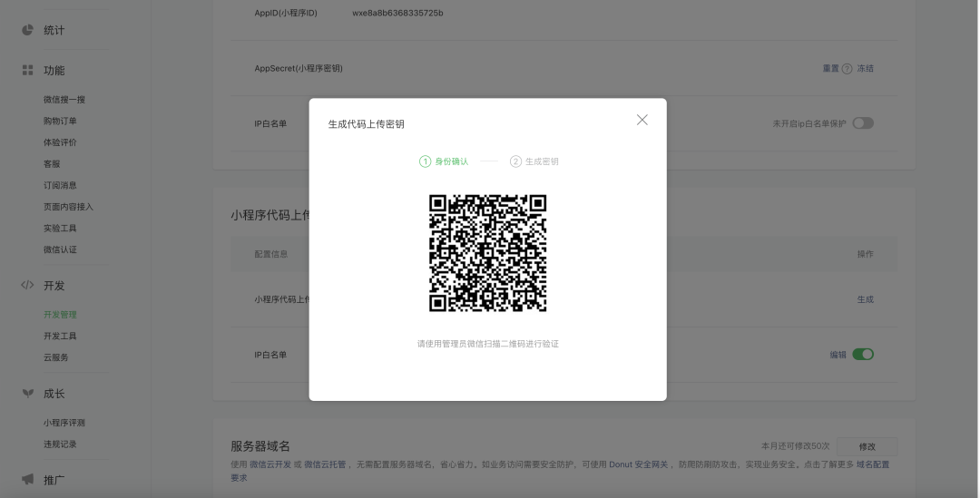The height and width of the screenshot is (498, 980).
Task: Click the QR code for admin verification
Action: coord(487,253)
